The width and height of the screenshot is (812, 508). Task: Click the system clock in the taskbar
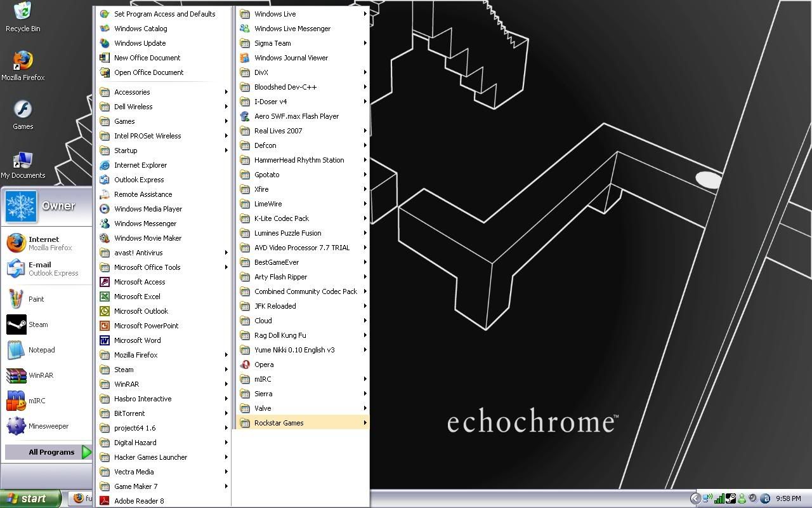(788, 498)
